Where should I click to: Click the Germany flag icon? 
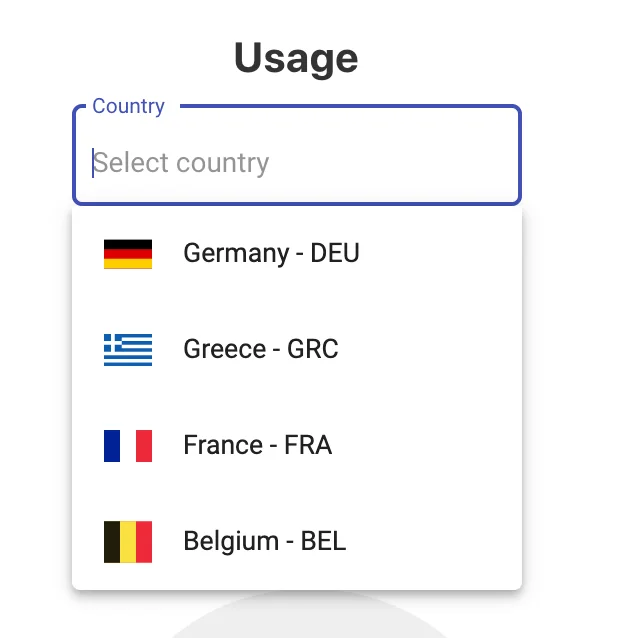pos(128,254)
